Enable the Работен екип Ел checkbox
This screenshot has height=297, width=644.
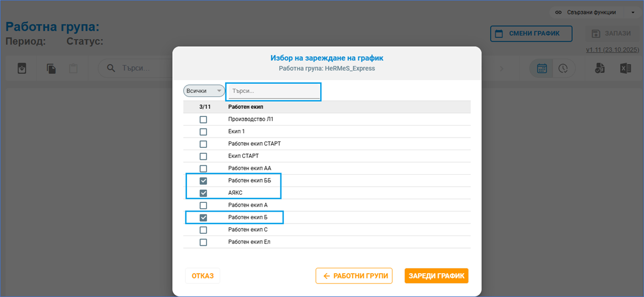coord(203,242)
